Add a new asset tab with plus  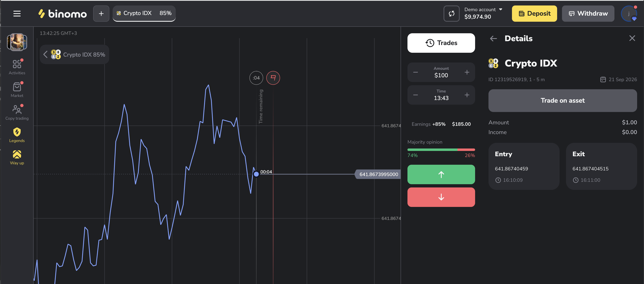[x=101, y=14]
